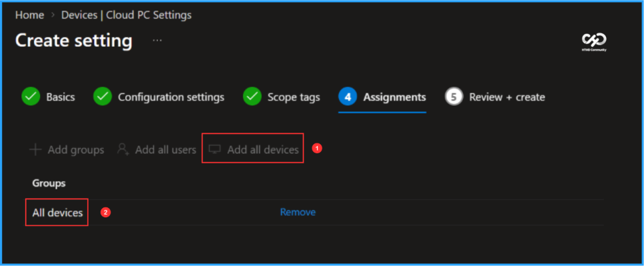
Task: Go to Home in the breadcrumb
Action: (29, 15)
